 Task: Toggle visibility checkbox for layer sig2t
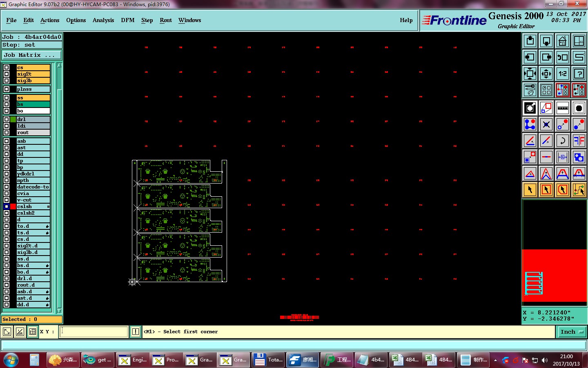pyautogui.click(x=7, y=74)
